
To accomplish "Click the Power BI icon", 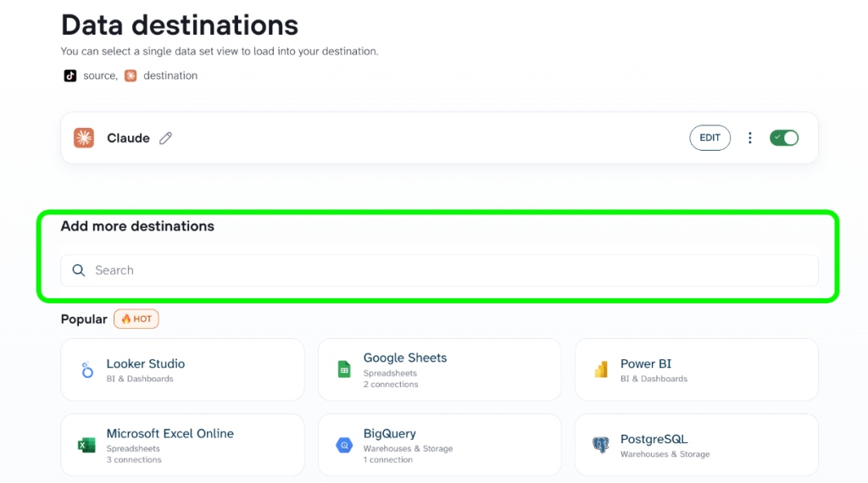I will 601,369.
